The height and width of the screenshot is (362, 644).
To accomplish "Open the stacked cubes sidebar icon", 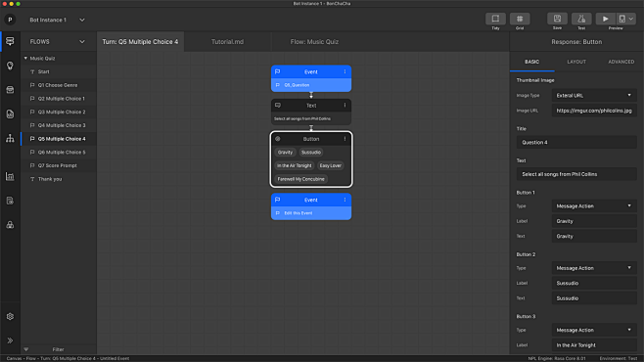I will (x=10, y=225).
